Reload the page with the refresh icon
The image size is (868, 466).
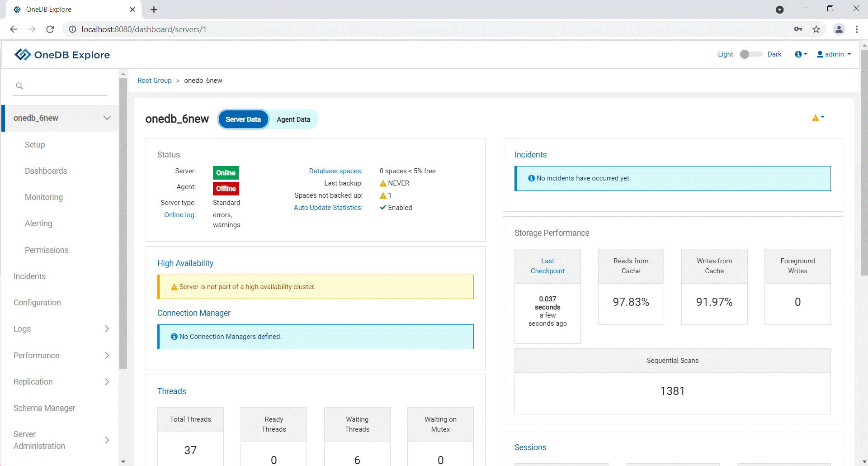[50, 29]
